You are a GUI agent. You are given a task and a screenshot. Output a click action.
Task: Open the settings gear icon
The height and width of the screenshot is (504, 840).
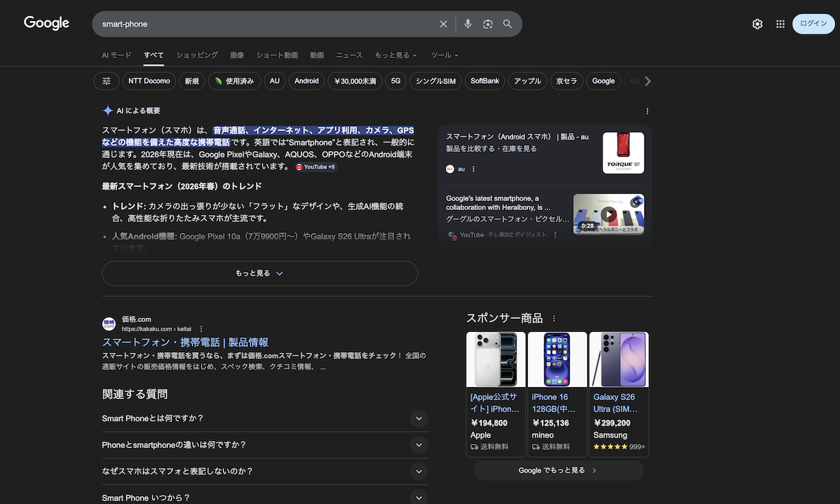(757, 24)
